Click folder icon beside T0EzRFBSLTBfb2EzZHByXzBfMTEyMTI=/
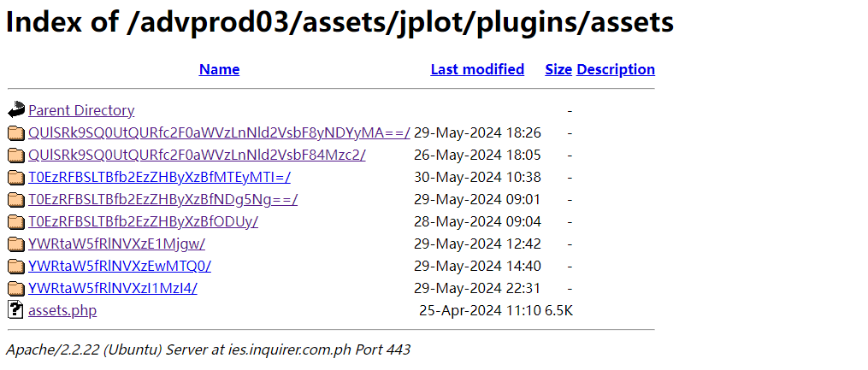868x370 pixels. coord(16,178)
